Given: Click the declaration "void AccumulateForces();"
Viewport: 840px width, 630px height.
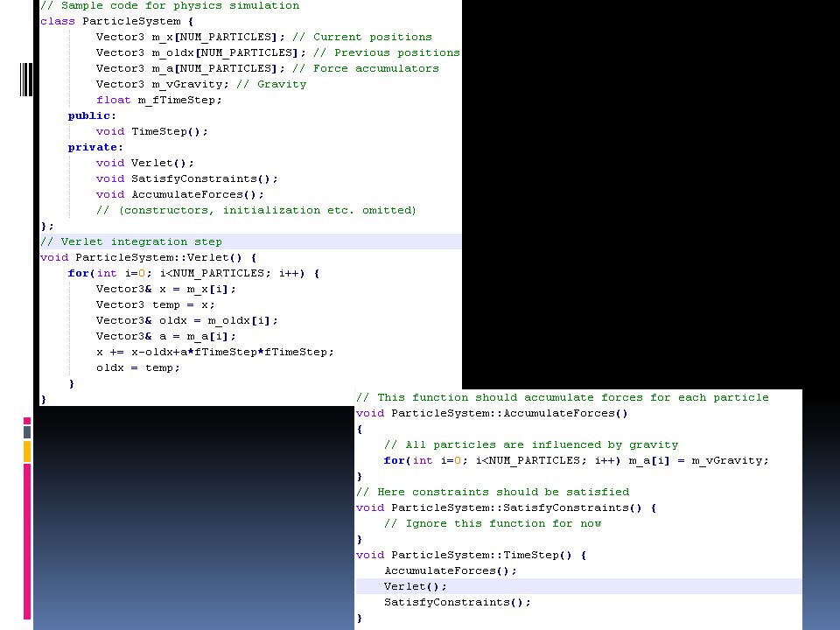Looking at the screenshot, I should [x=180, y=194].
